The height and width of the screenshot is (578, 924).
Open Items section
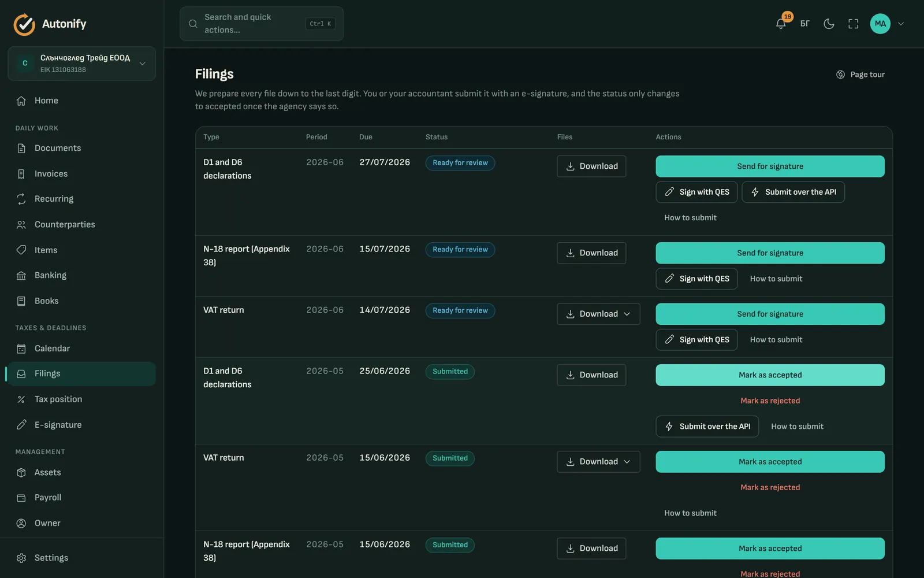[81, 250]
